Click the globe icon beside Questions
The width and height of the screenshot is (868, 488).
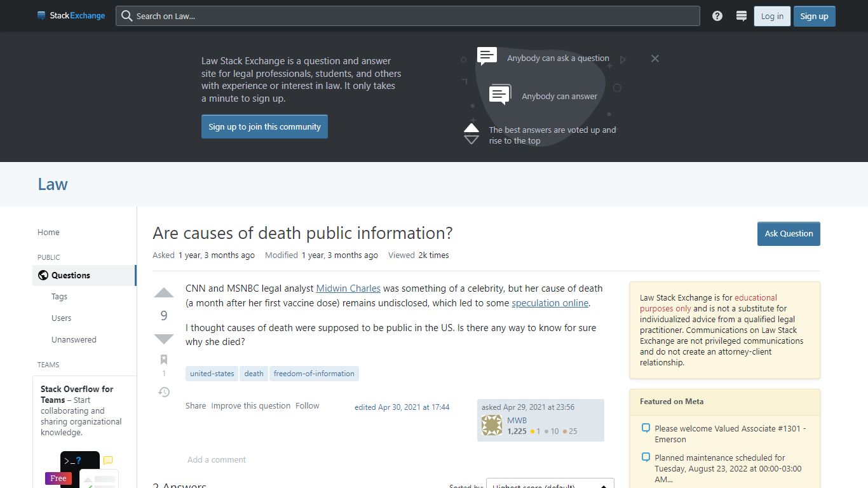pos(43,275)
